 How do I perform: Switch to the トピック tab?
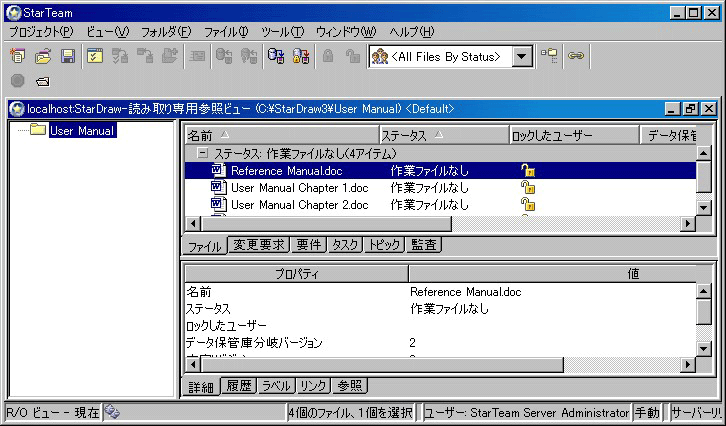384,245
